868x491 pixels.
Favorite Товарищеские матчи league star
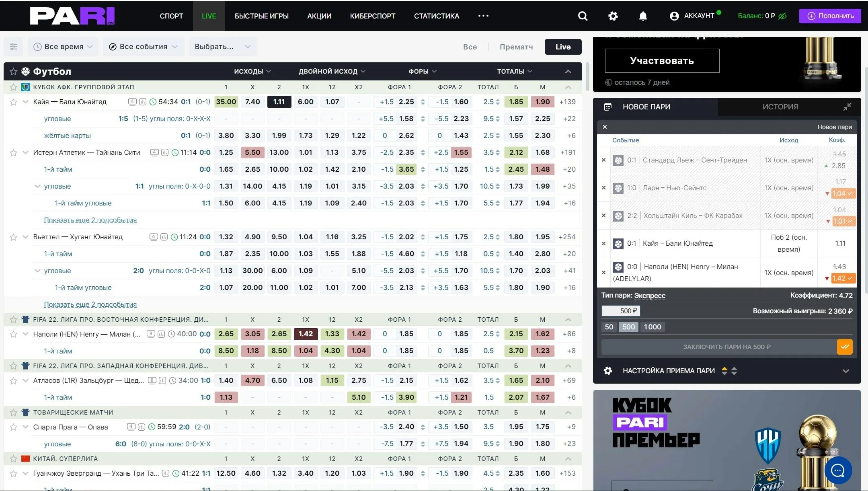(13, 413)
